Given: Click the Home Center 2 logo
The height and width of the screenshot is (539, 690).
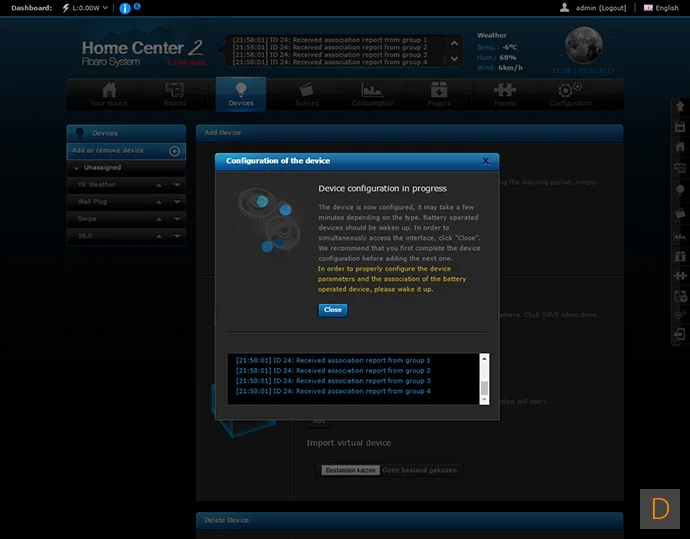Looking at the screenshot, I should [x=142, y=53].
